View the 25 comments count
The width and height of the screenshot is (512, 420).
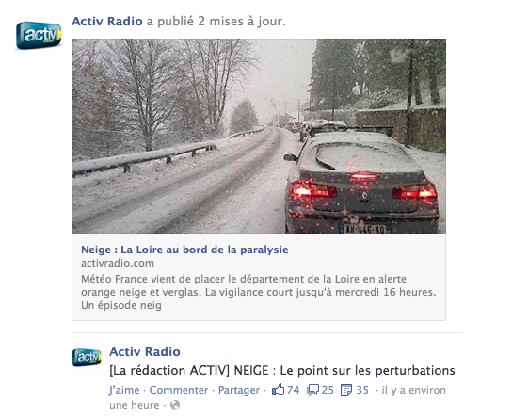pos(328,390)
